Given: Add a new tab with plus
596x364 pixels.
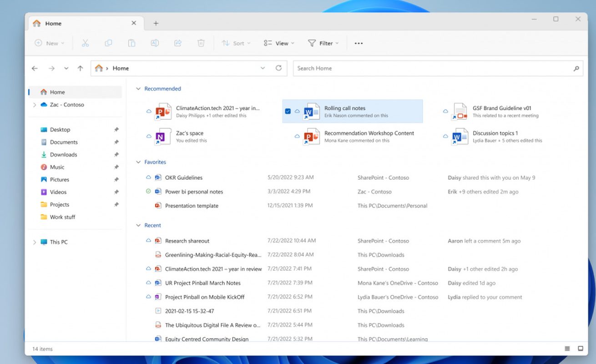Looking at the screenshot, I should click(156, 23).
